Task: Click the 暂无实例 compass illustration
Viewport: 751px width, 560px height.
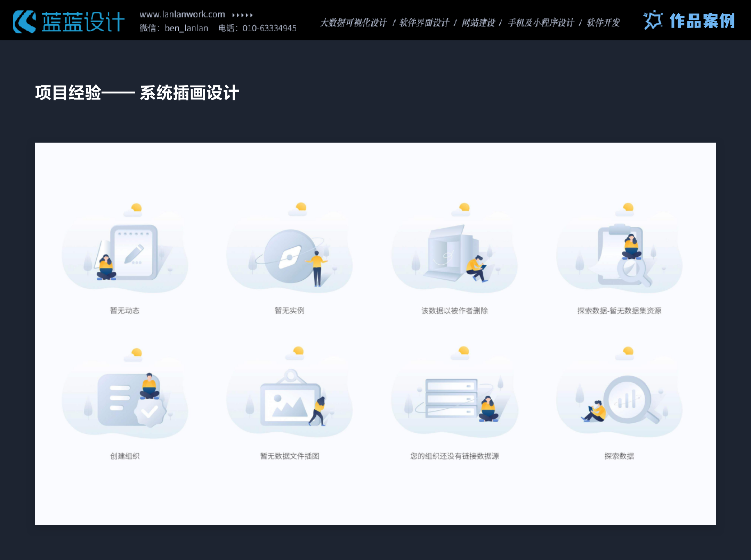Action: tap(290, 257)
